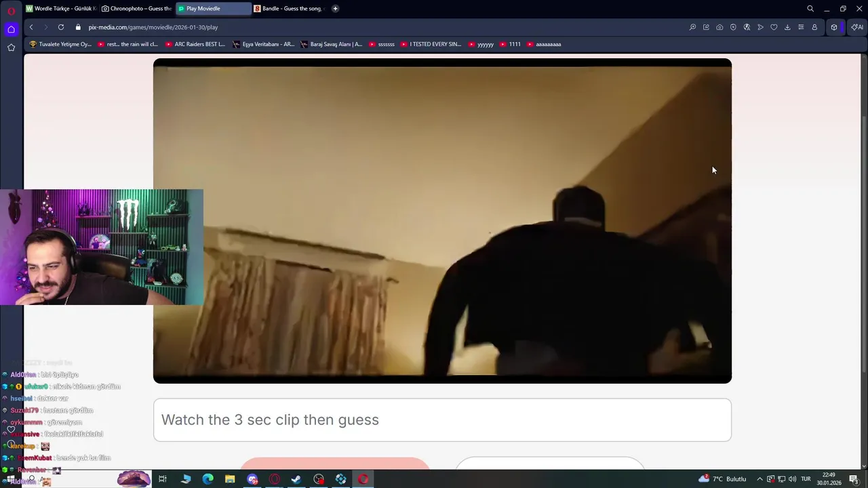The width and height of the screenshot is (868, 488).
Task: Open the ad blocker shield icon
Action: [x=733, y=27]
